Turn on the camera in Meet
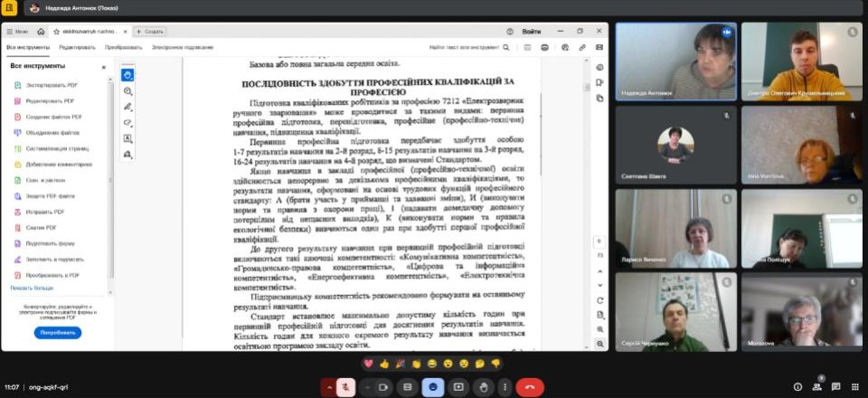Screen dimensions: 868x398 tap(383, 386)
